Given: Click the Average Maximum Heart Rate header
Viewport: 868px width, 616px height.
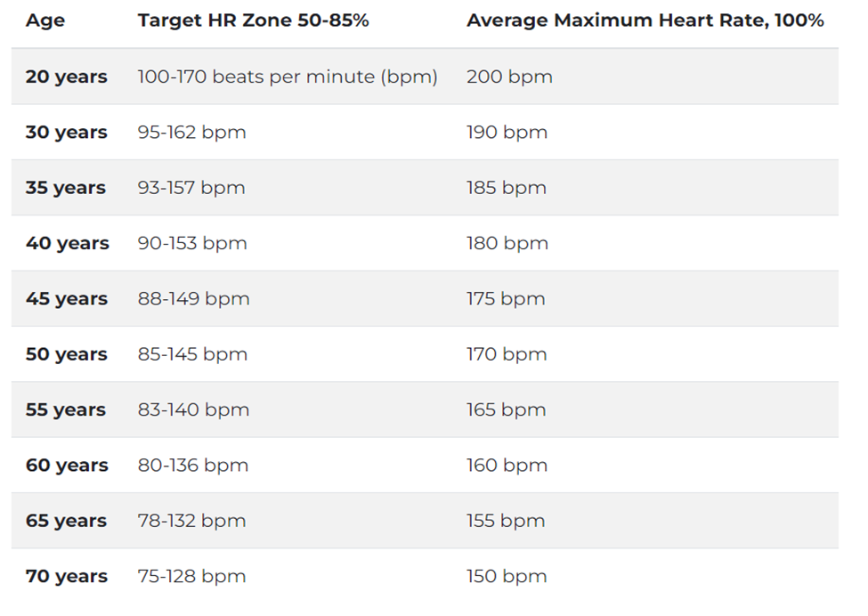Looking at the screenshot, I should (645, 20).
